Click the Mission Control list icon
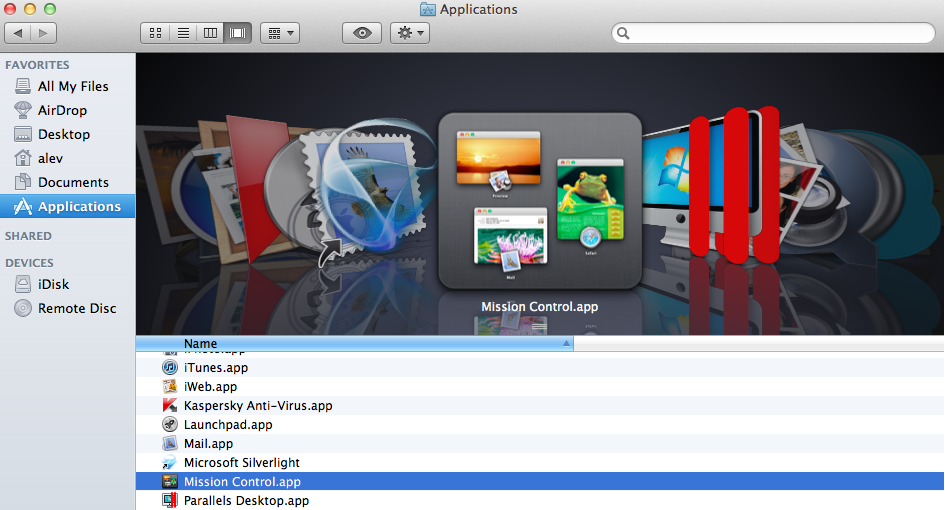The image size is (945, 510). click(170, 481)
